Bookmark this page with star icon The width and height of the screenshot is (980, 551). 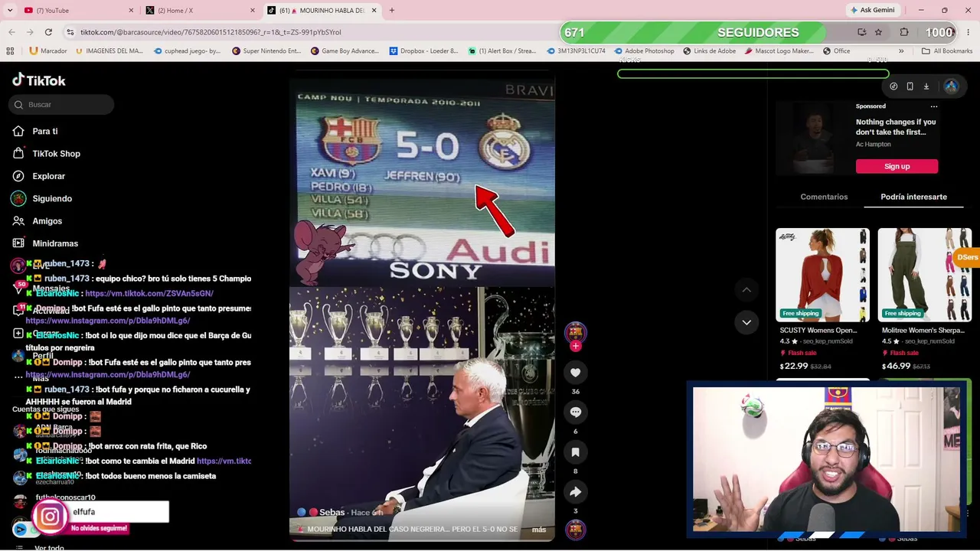click(878, 32)
